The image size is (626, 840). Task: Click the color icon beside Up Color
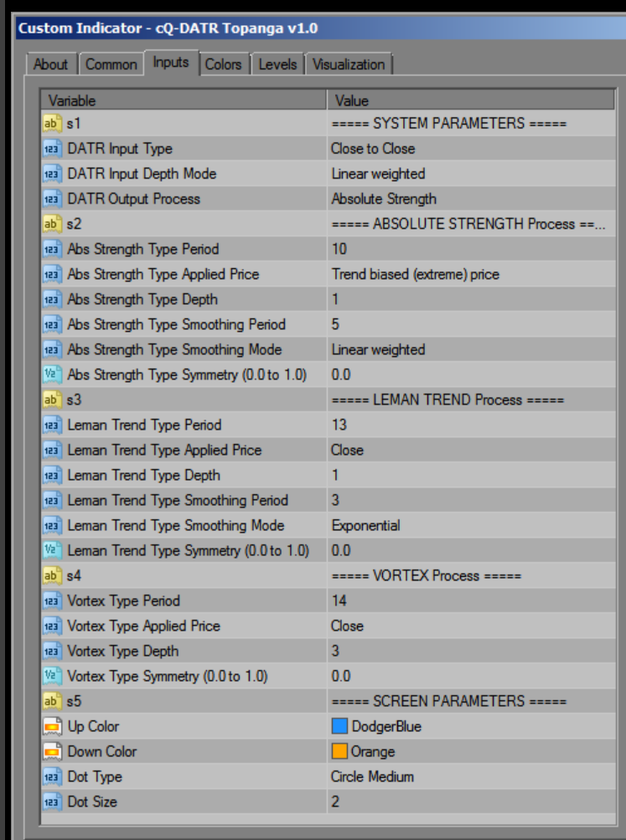tap(52, 727)
